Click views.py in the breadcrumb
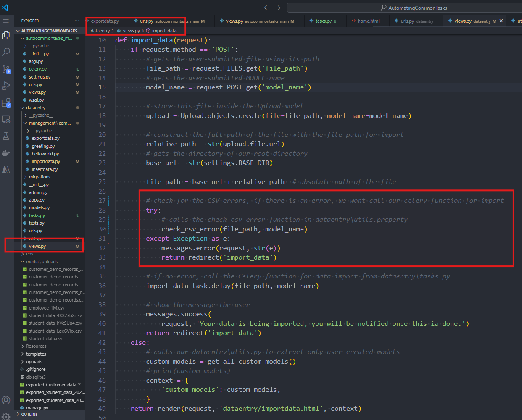 point(131,31)
